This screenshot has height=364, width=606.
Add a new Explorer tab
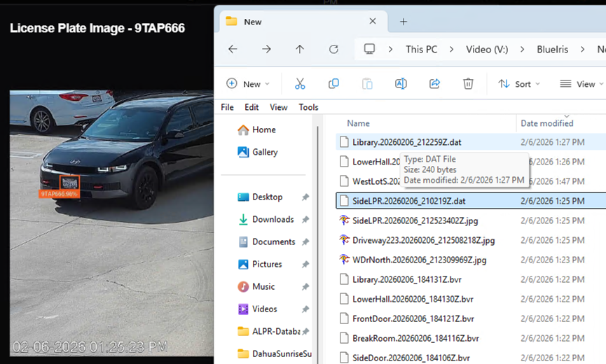404,22
